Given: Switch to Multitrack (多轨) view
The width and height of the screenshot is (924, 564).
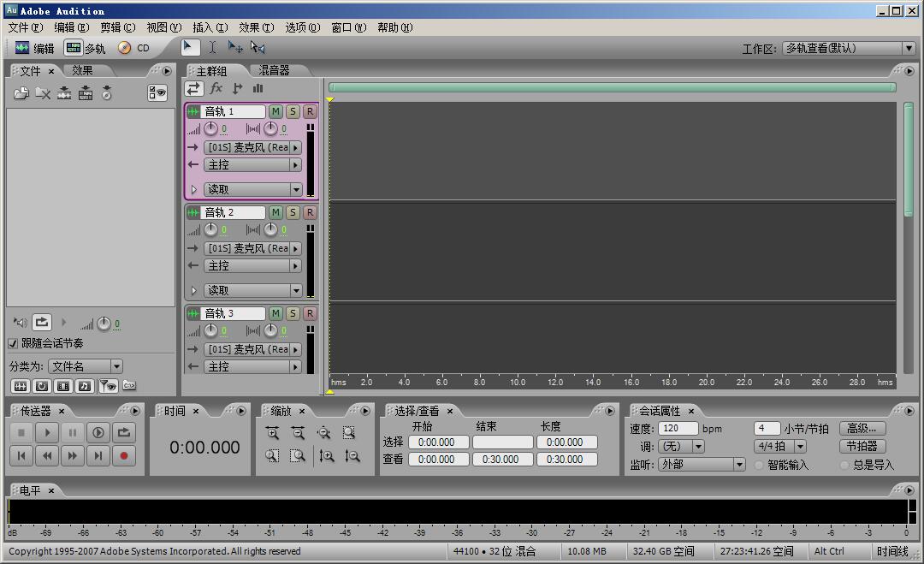Looking at the screenshot, I should point(86,48).
